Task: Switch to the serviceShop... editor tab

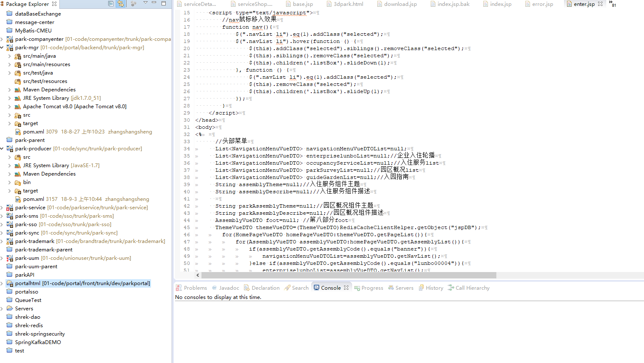Action: (x=251, y=4)
